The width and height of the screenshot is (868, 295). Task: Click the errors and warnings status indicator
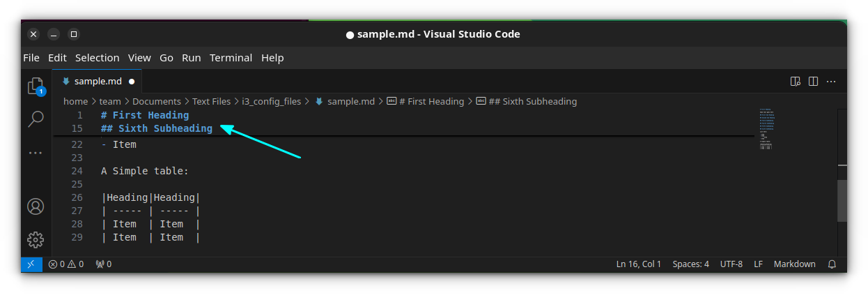tap(65, 264)
